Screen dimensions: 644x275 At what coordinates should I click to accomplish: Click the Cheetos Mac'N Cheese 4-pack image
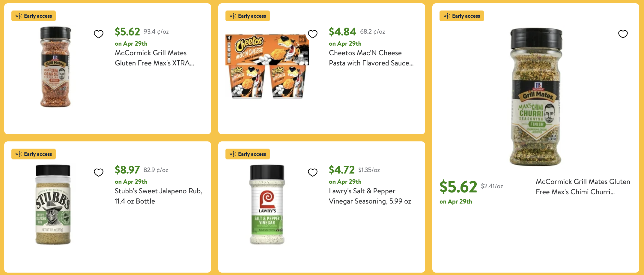coord(267,67)
